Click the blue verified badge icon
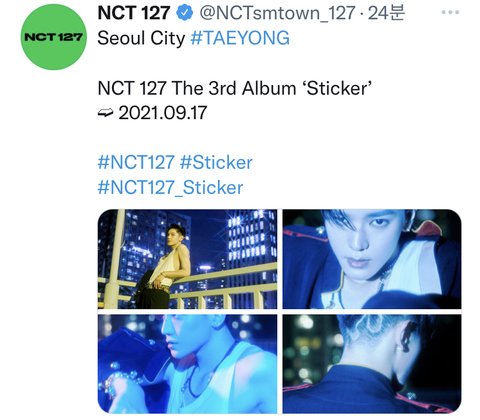The height and width of the screenshot is (420, 480). point(184,13)
